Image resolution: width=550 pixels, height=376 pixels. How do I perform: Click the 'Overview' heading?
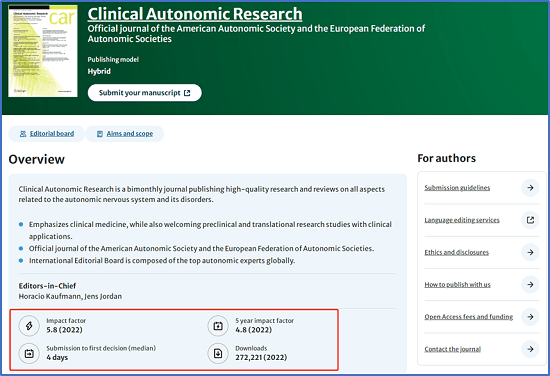point(36,159)
